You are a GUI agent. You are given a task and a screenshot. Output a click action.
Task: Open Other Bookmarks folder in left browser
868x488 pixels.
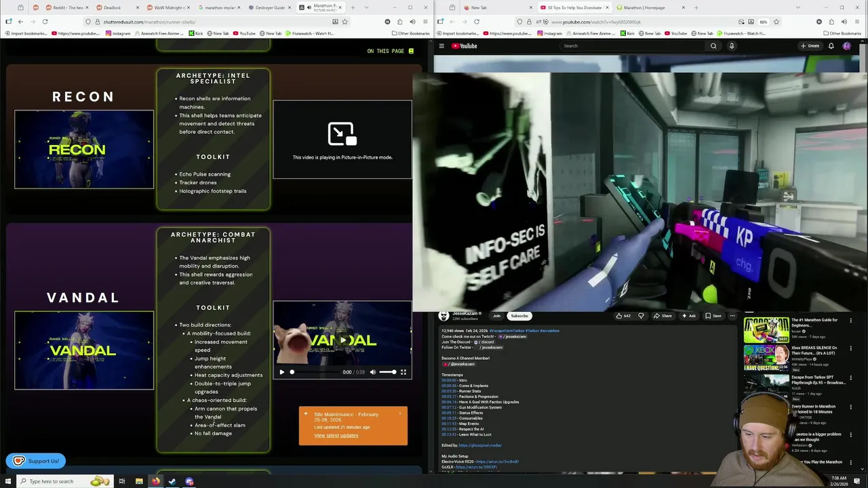(x=410, y=33)
